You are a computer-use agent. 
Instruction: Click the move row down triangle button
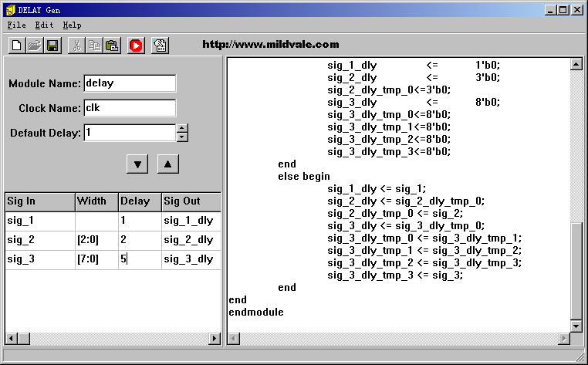[x=137, y=164]
